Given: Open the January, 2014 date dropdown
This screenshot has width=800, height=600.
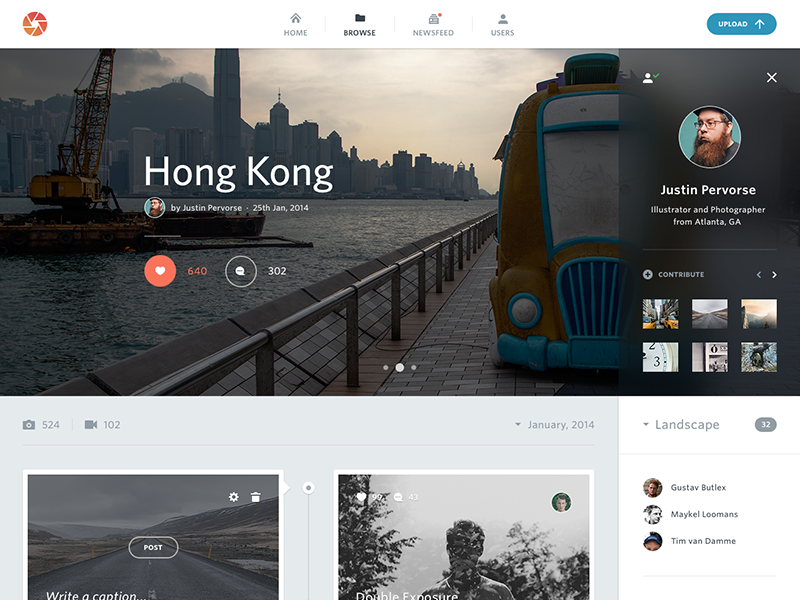Looking at the screenshot, I should click(554, 425).
